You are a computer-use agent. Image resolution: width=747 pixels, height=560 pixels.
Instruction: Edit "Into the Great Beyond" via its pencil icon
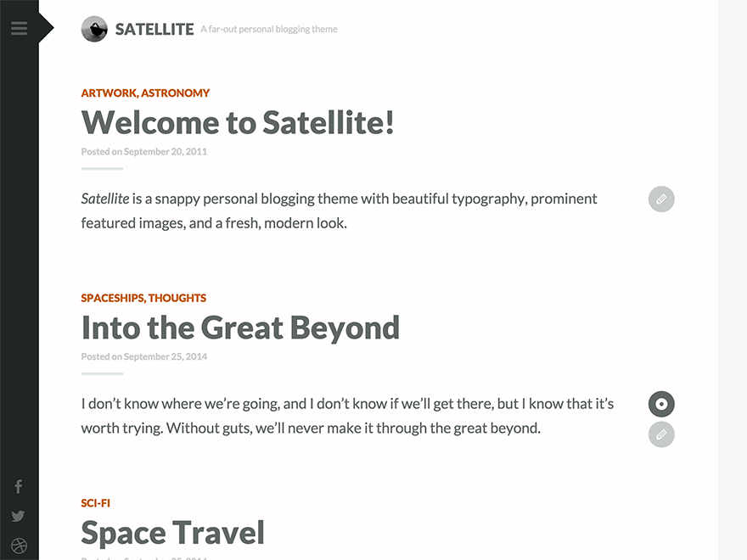click(660, 434)
